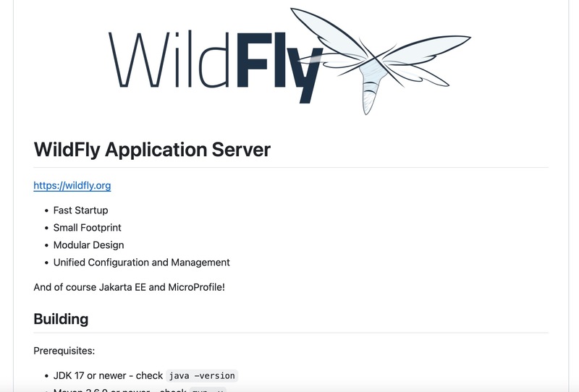Select the Fast Startup list item
Image resolution: width=579 pixels, height=392 pixels.
point(81,210)
